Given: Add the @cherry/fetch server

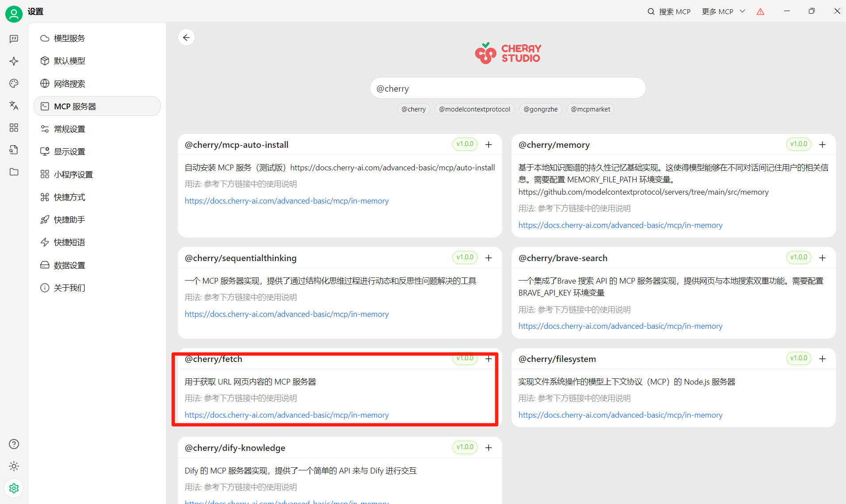Looking at the screenshot, I should tap(489, 359).
